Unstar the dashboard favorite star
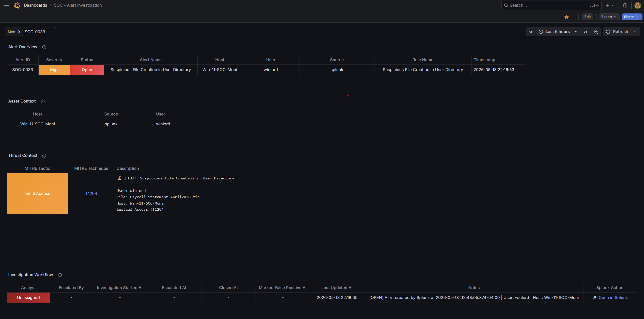Screen dimensions: 644x319 coord(567,17)
